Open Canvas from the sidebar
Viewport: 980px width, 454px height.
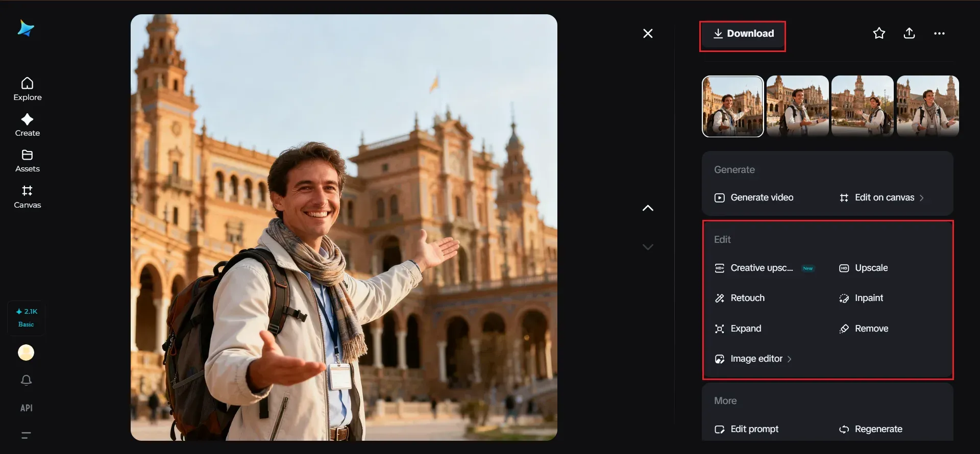(28, 197)
